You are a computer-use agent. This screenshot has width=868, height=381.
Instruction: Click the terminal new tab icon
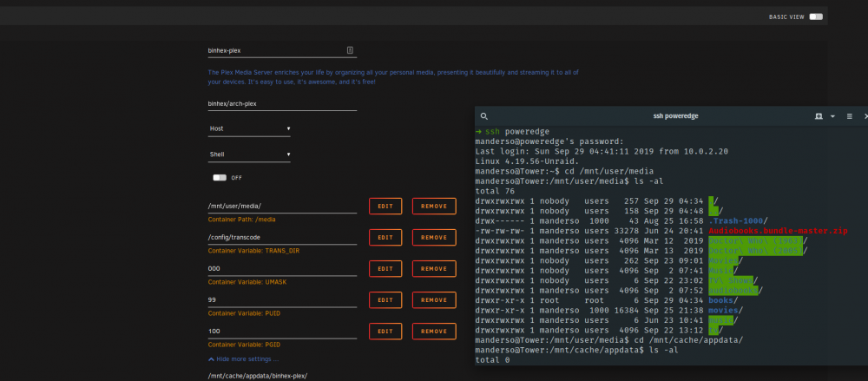pos(819,116)
